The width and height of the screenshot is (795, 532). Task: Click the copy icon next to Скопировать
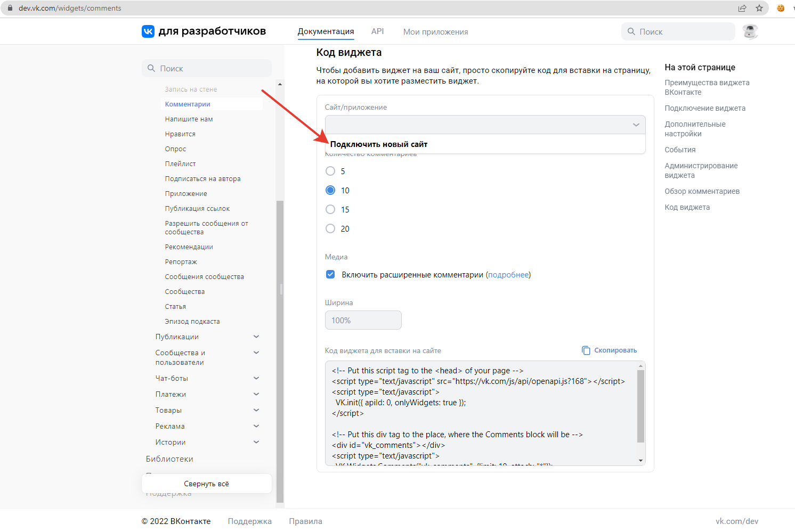click(x=586, y=350)
